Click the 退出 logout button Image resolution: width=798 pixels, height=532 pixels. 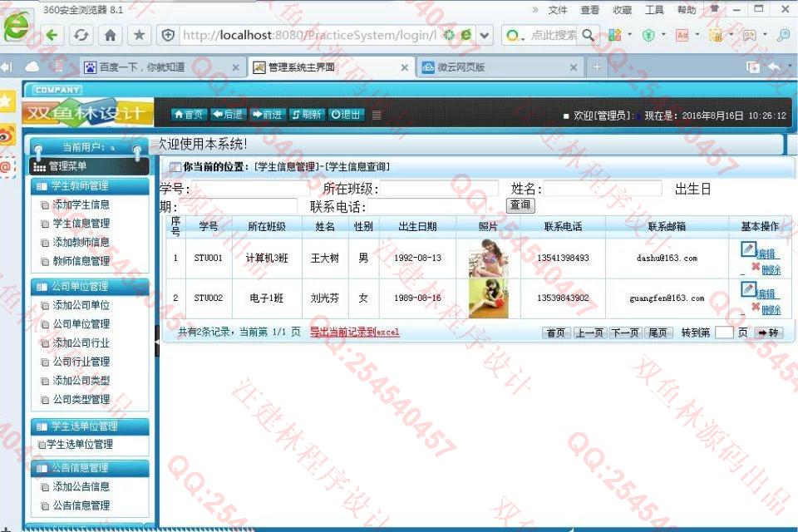[346, 115]
